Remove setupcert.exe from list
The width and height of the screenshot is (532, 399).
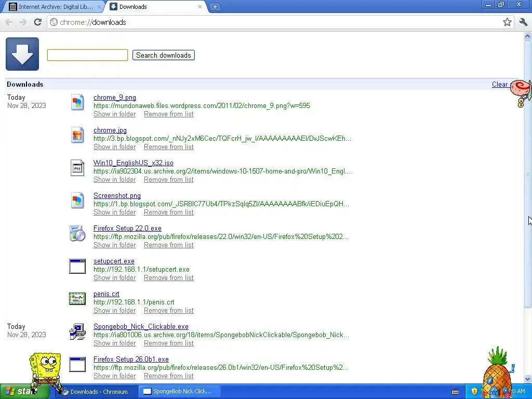(169, 278)
